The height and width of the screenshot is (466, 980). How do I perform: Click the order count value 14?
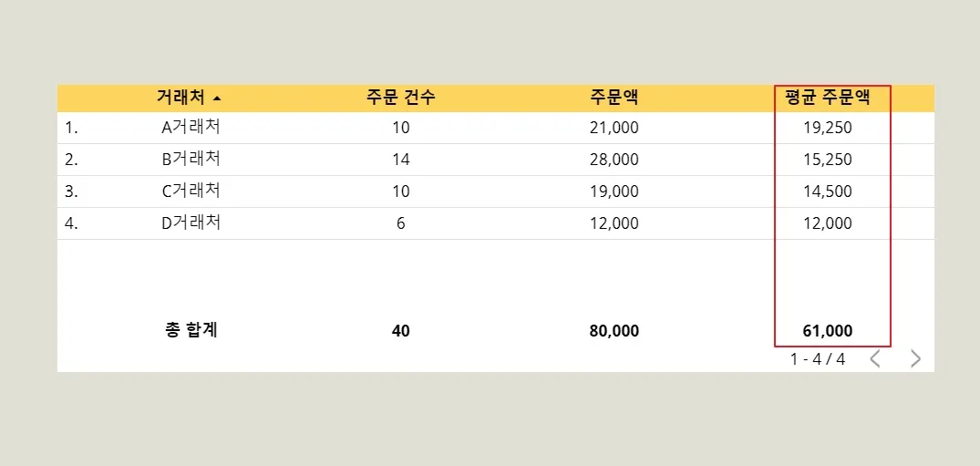pos(400,161)
